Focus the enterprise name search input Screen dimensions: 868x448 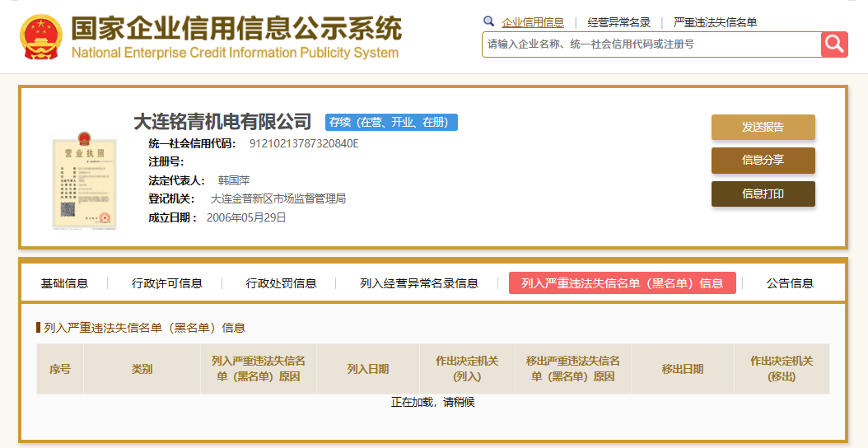tap(651, 44)
